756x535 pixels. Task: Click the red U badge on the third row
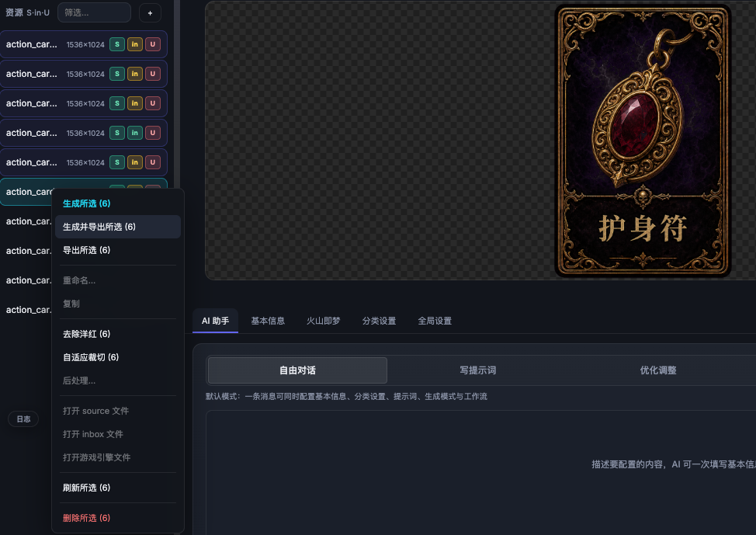tap(153, 103)
